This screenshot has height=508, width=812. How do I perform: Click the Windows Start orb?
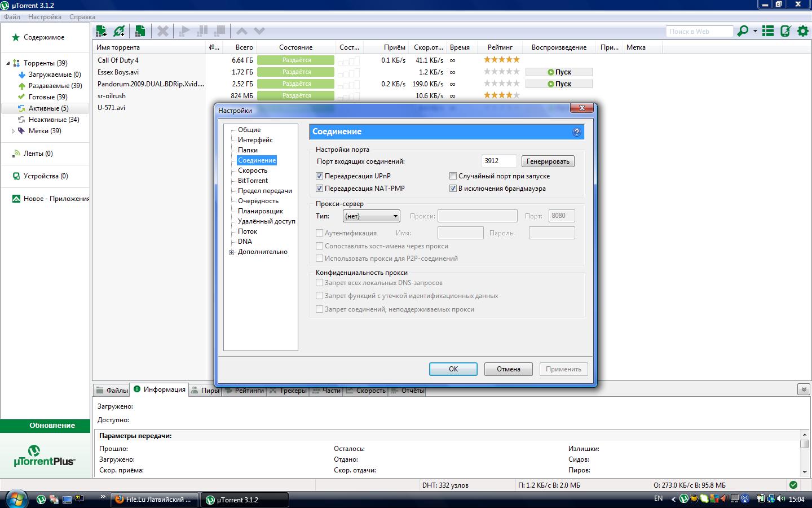point(16,499)
